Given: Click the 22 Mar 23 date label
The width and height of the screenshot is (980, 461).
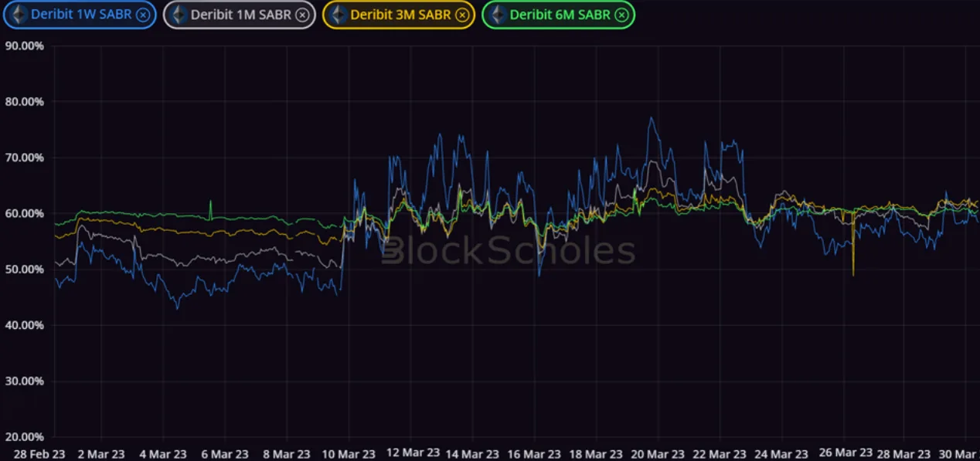Looking at the screenshot, I should [x=720, y=454].
